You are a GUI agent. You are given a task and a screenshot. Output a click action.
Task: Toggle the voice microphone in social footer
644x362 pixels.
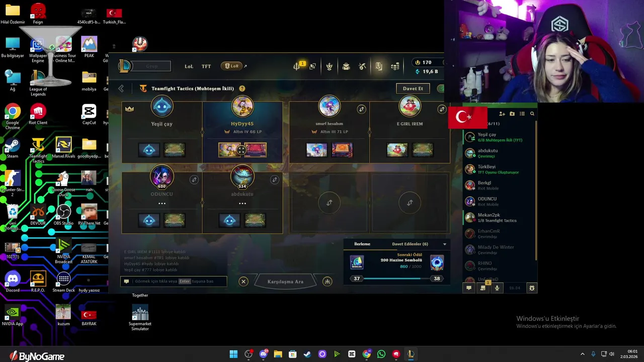tap(497, 288)
